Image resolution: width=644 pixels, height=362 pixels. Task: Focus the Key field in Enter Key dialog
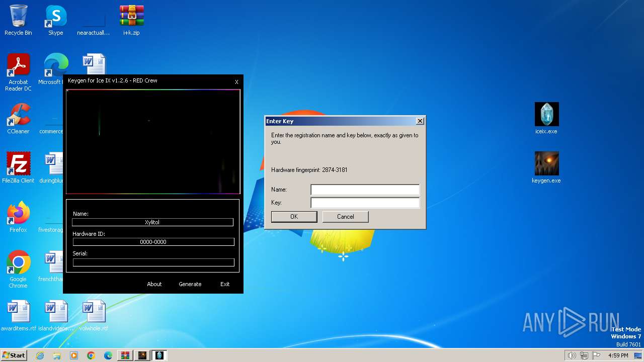365,203
